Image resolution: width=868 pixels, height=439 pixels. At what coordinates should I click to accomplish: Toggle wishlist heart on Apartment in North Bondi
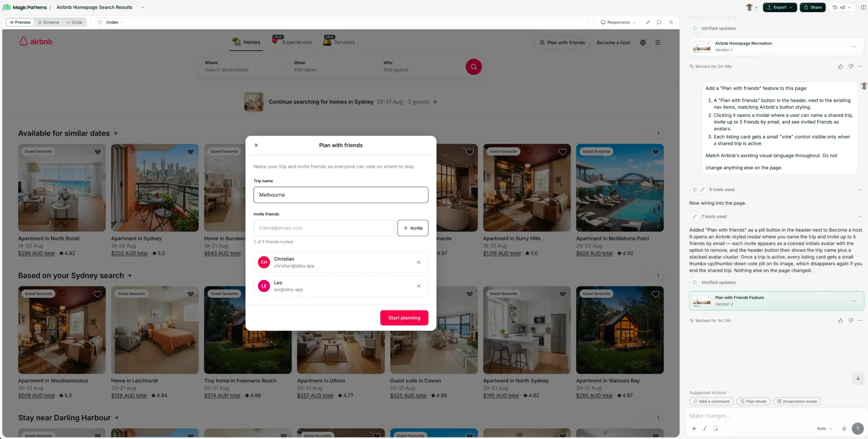tap(98, 152)
